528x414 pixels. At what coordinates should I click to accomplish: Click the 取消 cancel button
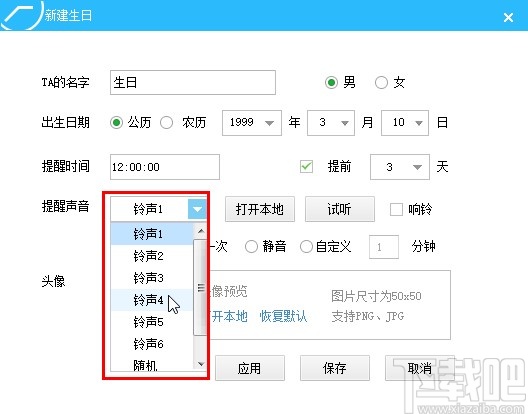click(420, 368)
